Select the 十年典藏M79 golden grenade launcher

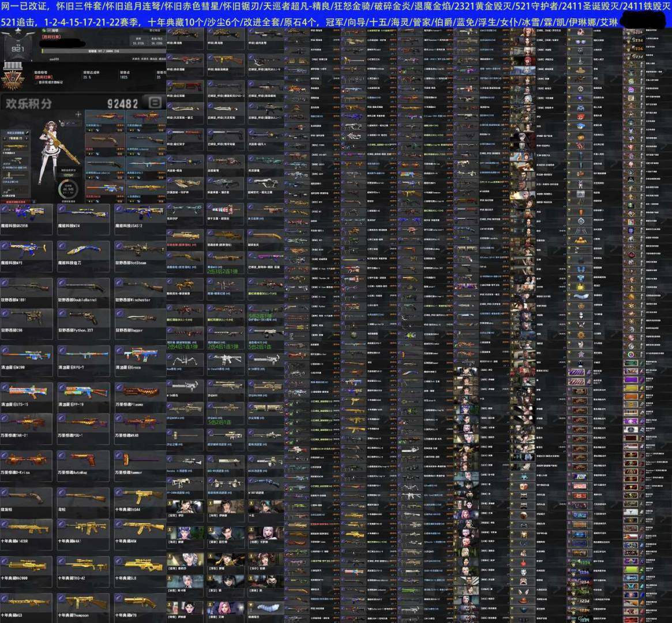coord(140,605)
